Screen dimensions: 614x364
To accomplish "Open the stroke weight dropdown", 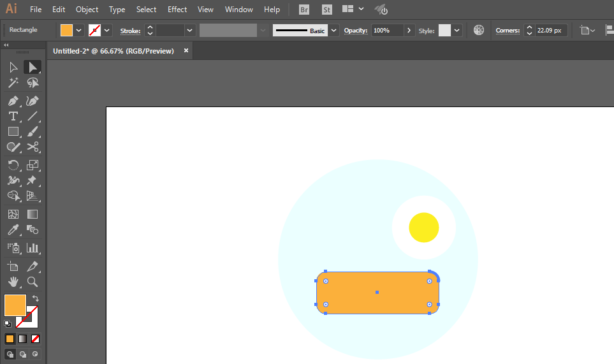I will click(189, 30).
